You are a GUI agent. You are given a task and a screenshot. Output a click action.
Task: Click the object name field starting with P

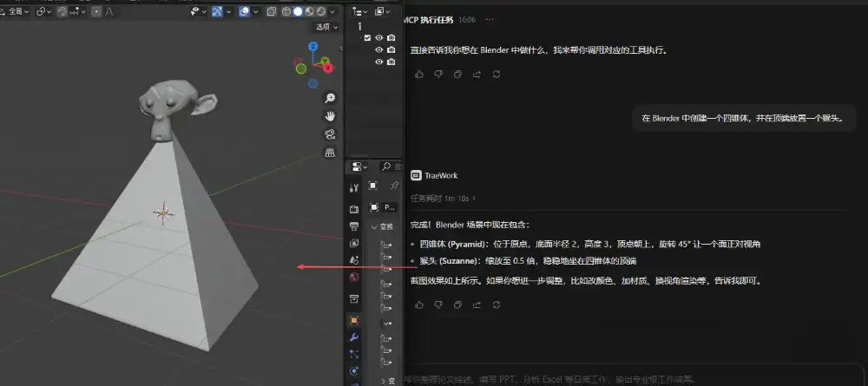point(390,207)
